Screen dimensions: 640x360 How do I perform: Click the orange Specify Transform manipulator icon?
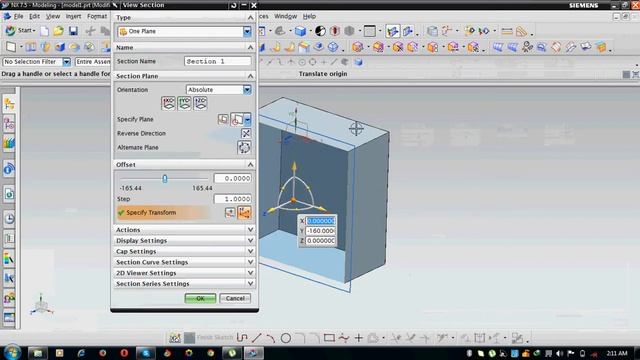pos(244,212)
